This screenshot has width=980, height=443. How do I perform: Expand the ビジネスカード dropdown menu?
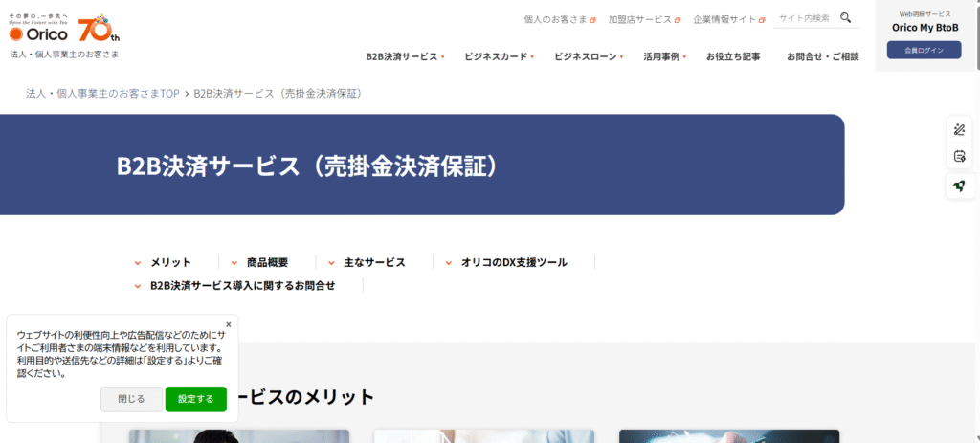498,57
